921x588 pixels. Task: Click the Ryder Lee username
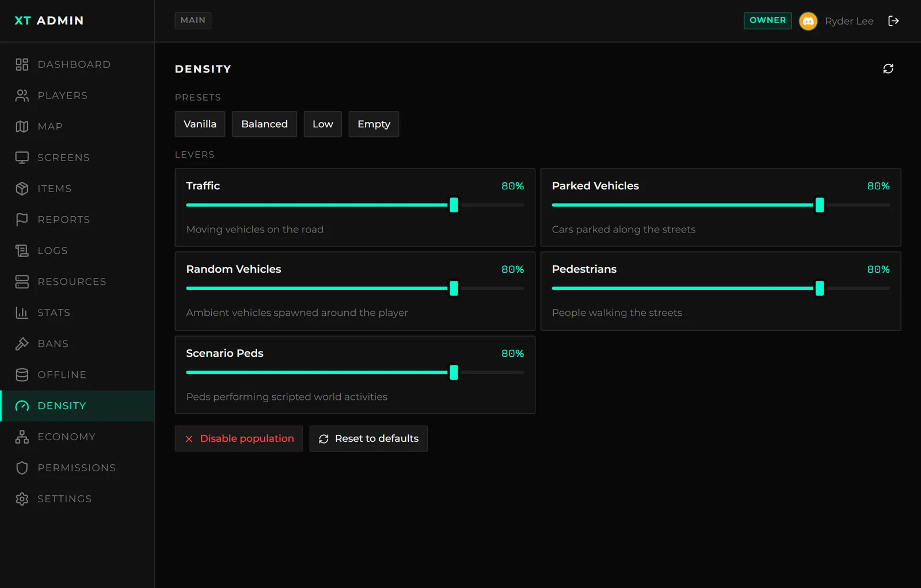coord(849,21)
